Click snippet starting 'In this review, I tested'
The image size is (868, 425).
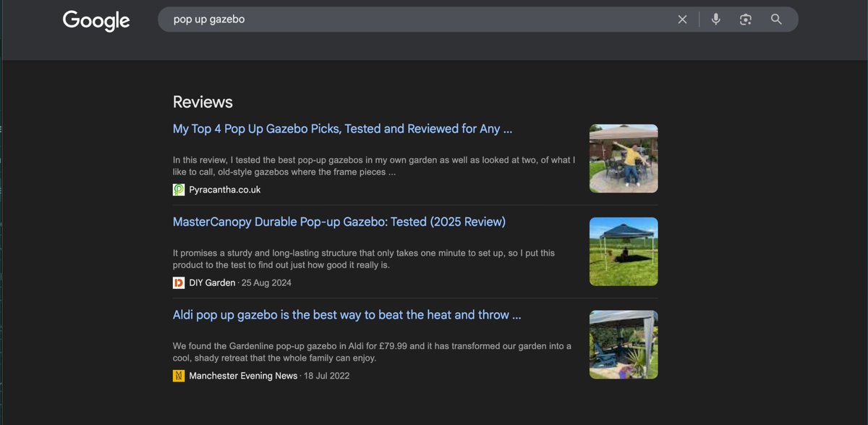tap(374, 166)
